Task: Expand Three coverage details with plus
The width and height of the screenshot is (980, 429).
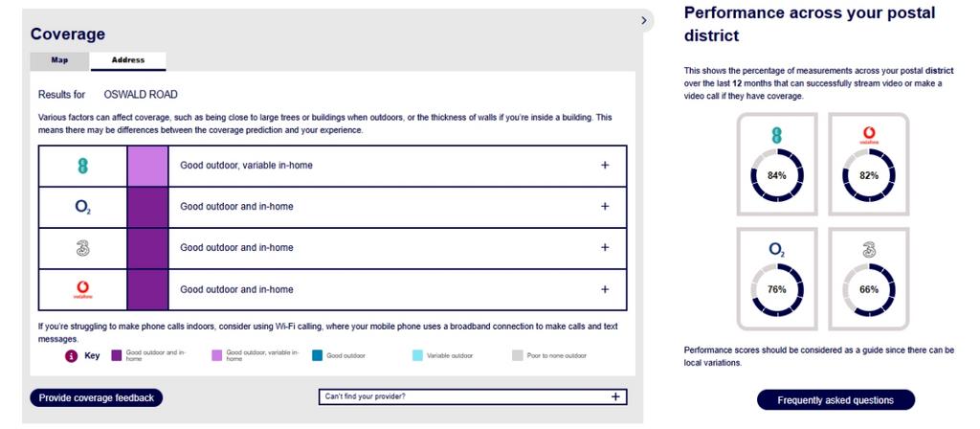Action: tap(605, 248)
